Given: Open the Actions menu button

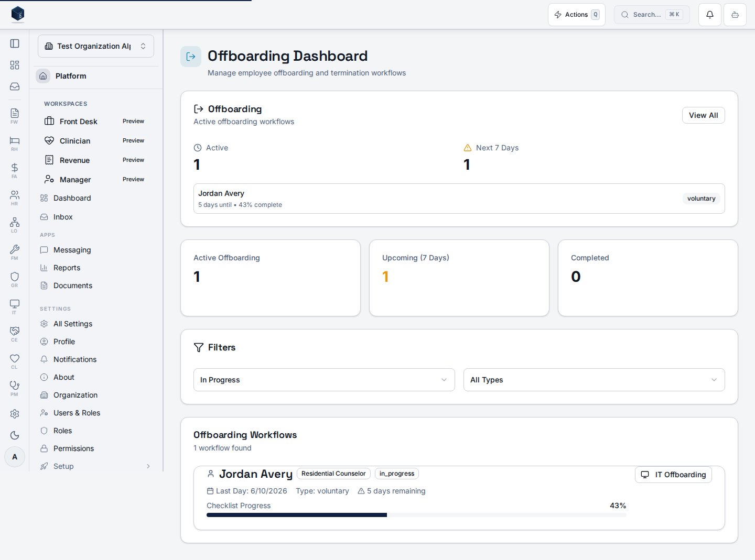Looking at the screenshot, I should (x=577, y=15).
